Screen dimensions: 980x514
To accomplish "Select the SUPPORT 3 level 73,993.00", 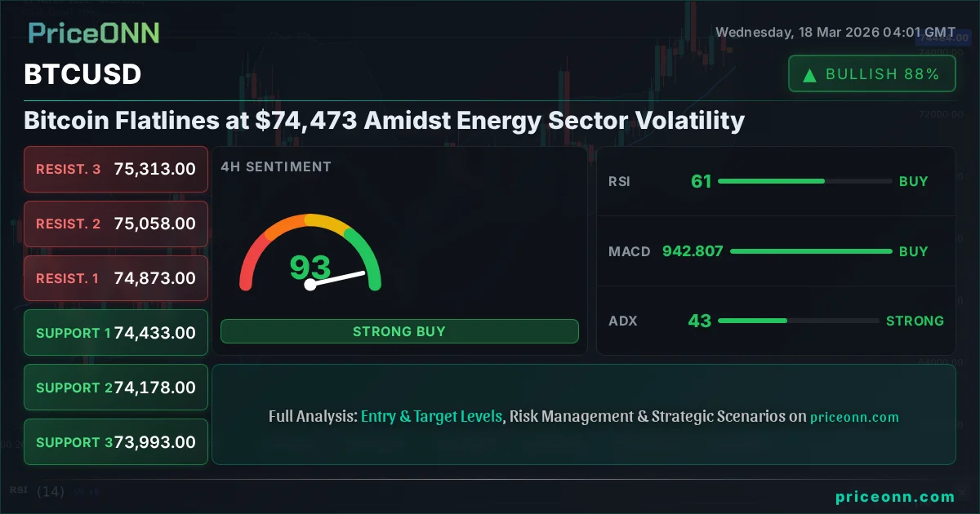I will pyautogui.click(x=116, y=442).
